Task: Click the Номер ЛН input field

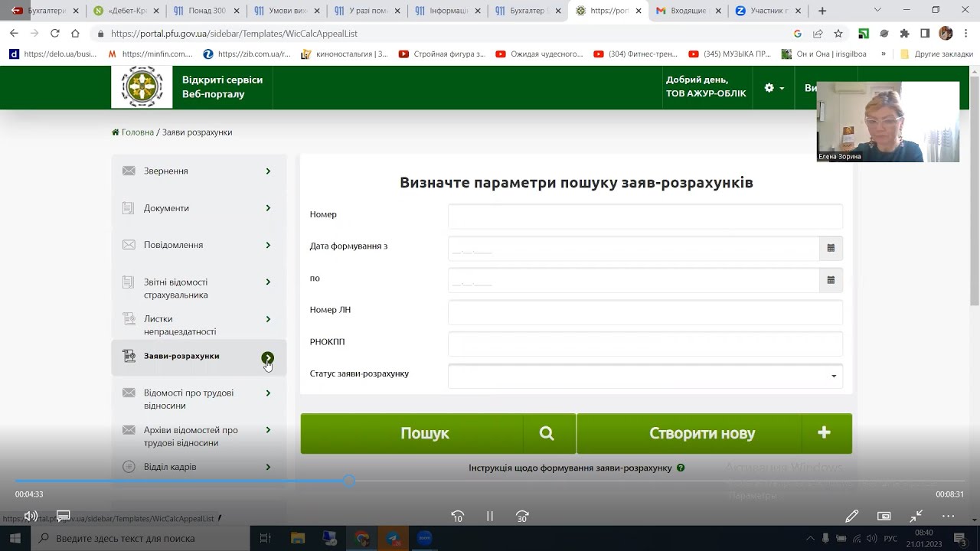Action: point(645,312)
